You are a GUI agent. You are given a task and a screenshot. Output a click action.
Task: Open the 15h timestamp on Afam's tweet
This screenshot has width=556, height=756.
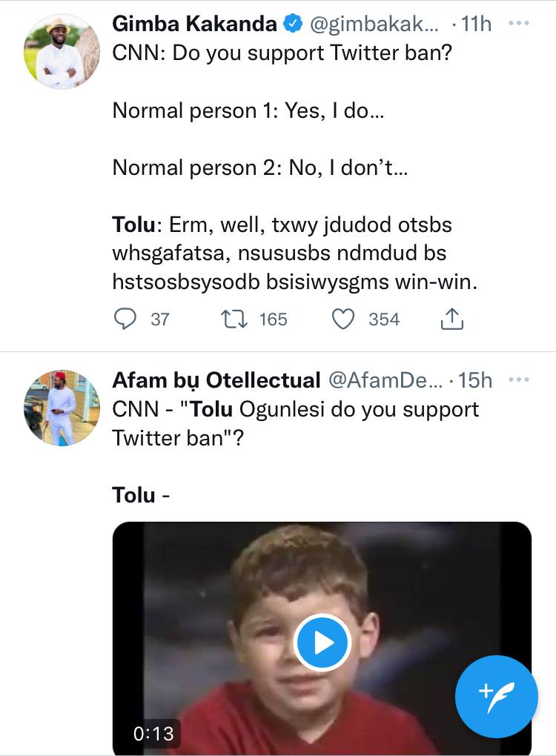pyautogui.click(x=475, y=380)
